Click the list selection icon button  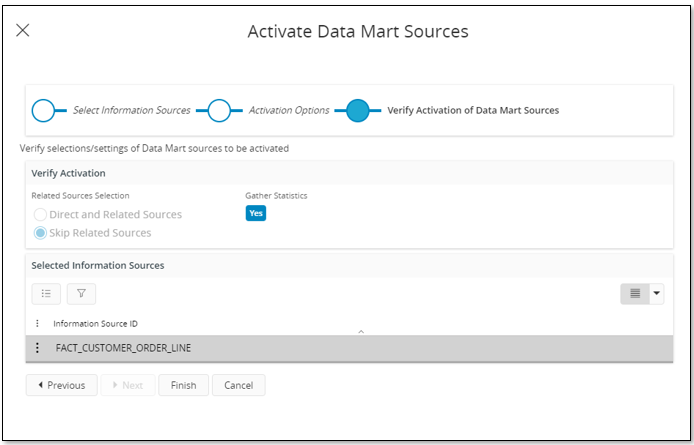tap(46, 294)
